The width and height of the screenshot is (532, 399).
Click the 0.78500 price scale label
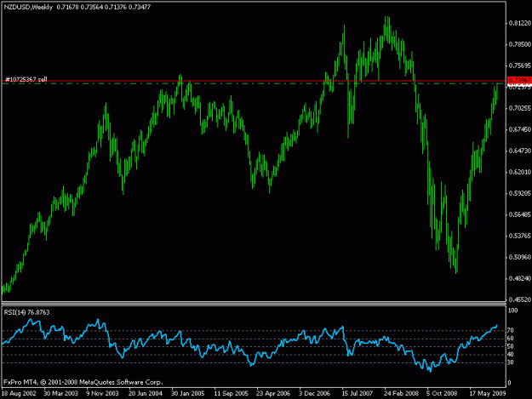pyautogui.click(x=520, y=44)
